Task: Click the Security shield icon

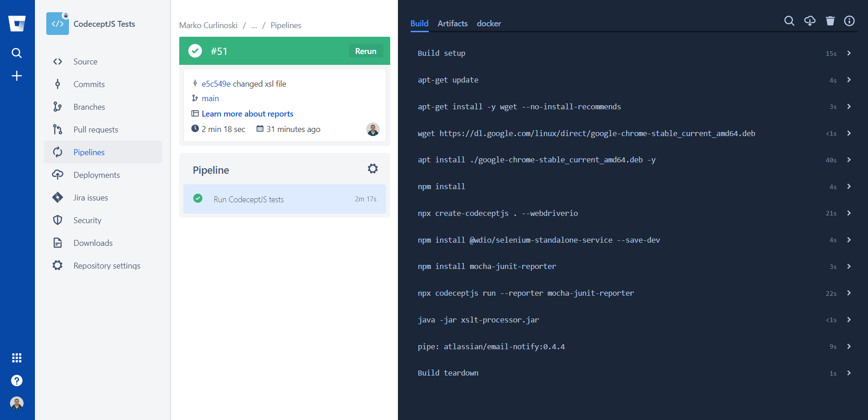Action: [58, 220]
